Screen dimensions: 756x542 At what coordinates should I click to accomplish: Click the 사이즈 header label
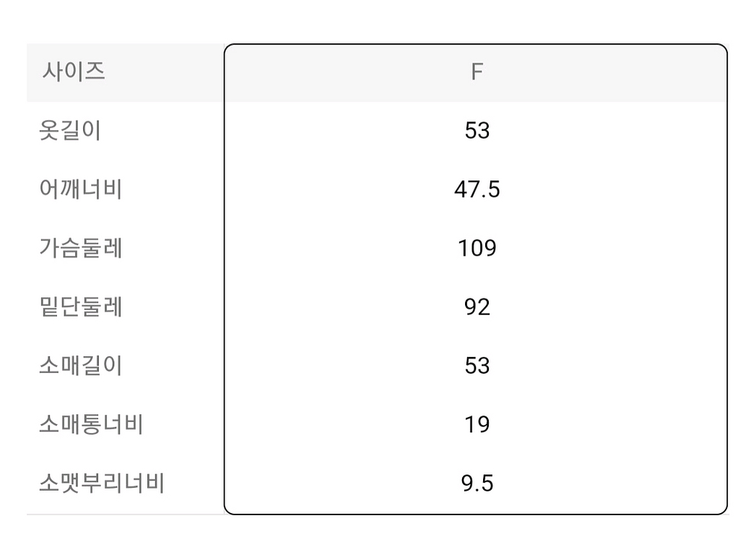click(74, 72)
